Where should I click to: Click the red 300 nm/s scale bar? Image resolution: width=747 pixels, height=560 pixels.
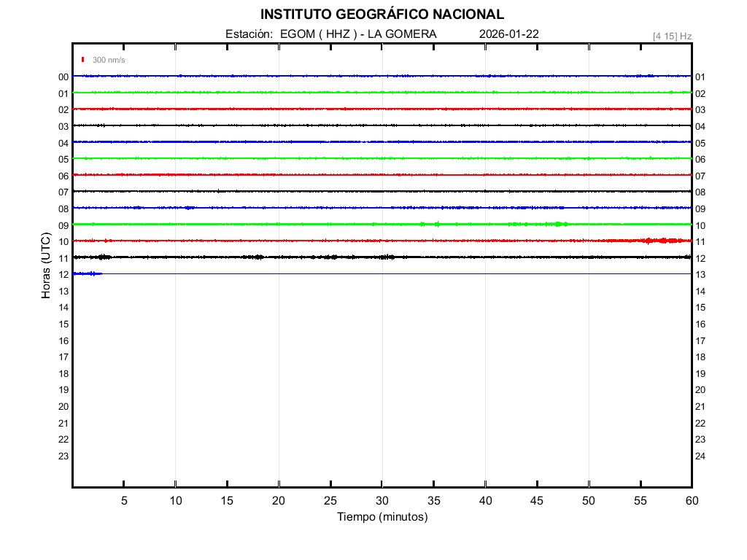pos(83,60)
